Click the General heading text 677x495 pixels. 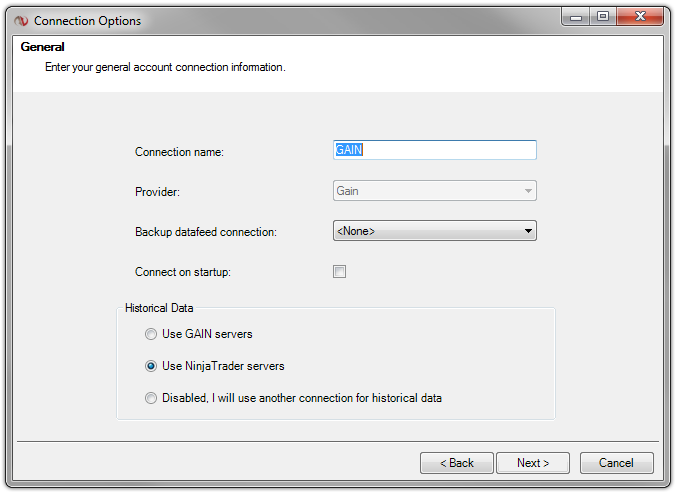tap(42, 47)
